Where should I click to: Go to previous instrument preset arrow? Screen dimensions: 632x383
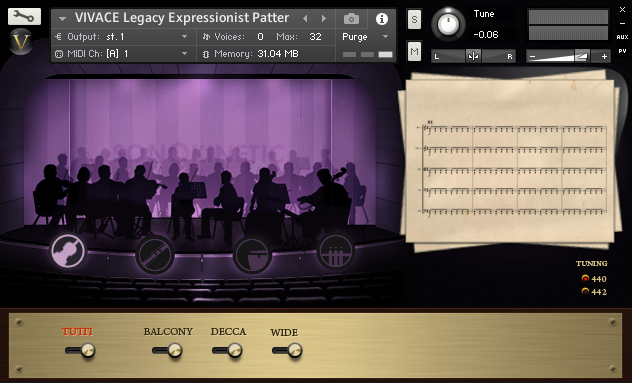(305, 19)
